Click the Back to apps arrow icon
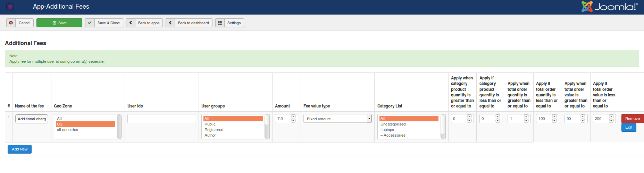644x173 pixels. click(x=131, y=23)
